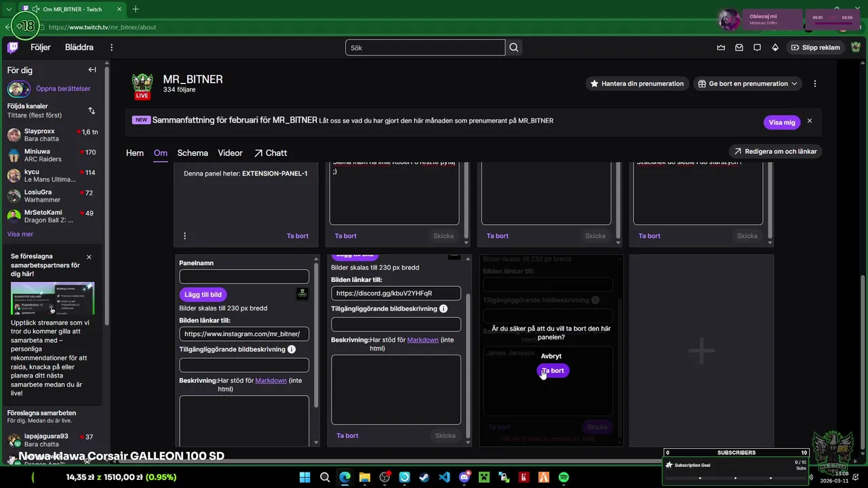This screenshot has height=488, width=868.
Task: Open the browser tab list chevron
Action: (x=8, y=9)
